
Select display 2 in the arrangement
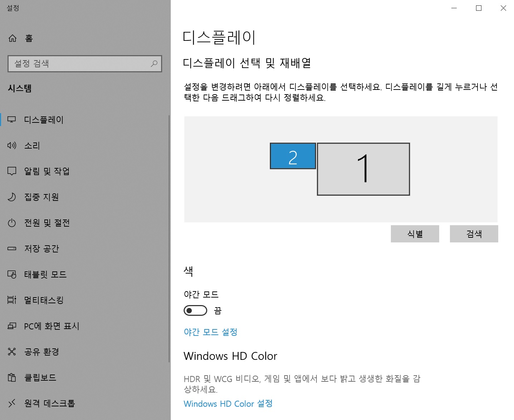coord(293,156)
